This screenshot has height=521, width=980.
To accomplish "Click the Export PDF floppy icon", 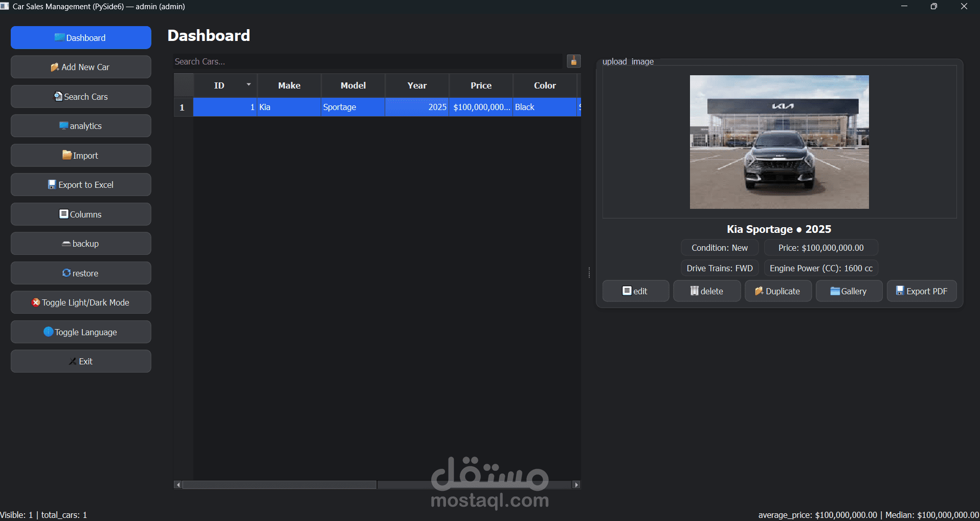I will click(900, 290).
